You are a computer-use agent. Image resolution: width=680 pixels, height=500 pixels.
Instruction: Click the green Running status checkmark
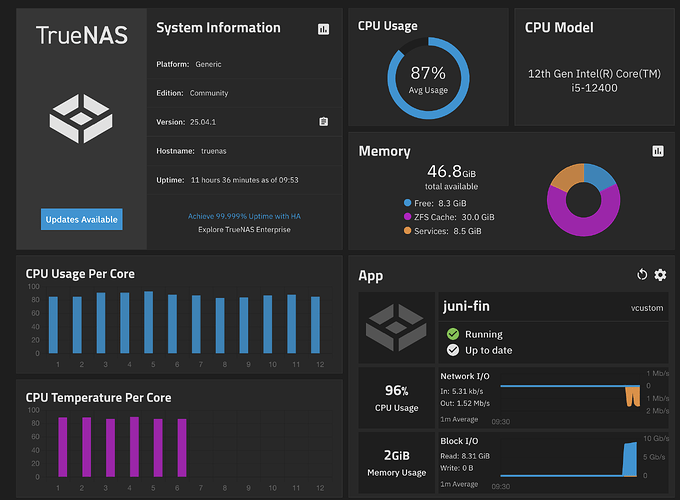coord(453,334)
